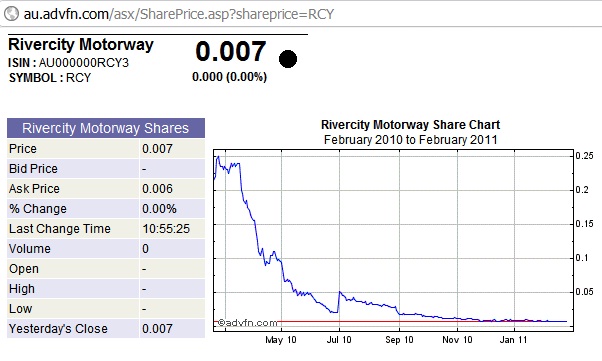Click the Yesterday's Close label
This screenshot has height=361, width=602.
click(58, 329)
